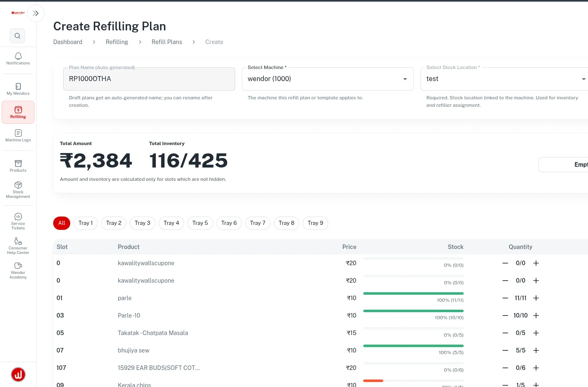Increase quantity for parle slot 01
This screenshot has height=387, width=588.
(536, 298)
